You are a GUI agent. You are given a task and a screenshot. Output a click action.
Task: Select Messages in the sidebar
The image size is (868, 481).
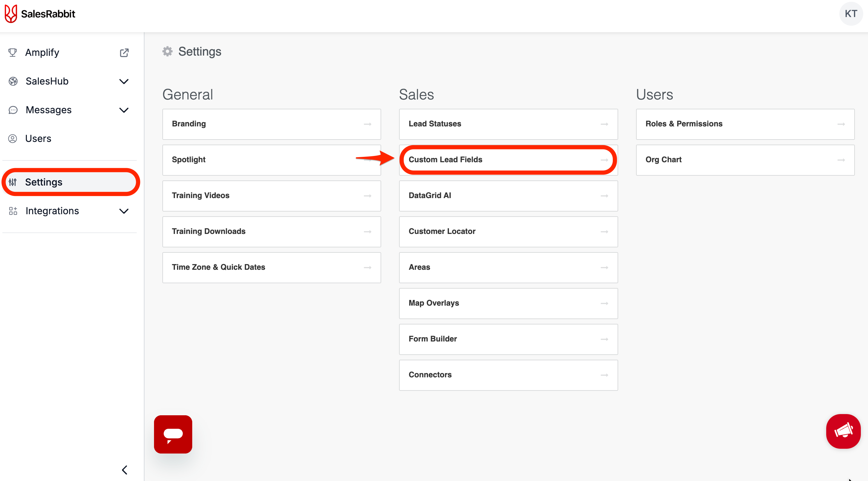pyautogui.click(x=69, y=110)
